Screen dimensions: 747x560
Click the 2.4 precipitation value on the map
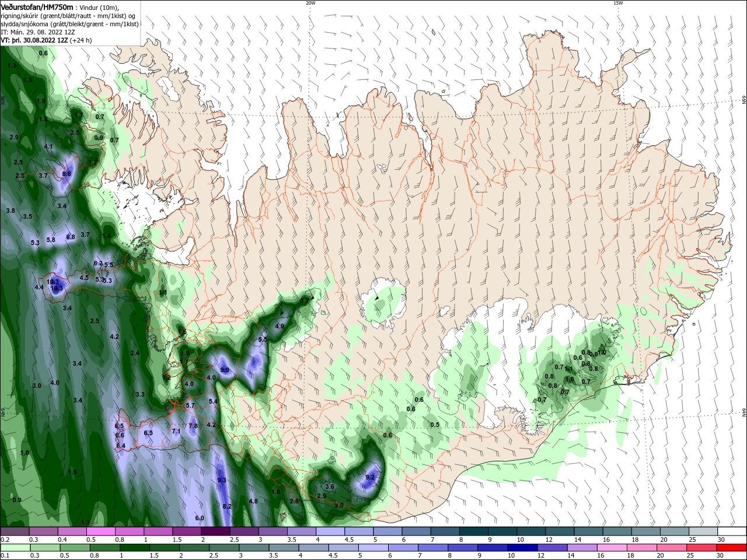coord(135,353)
